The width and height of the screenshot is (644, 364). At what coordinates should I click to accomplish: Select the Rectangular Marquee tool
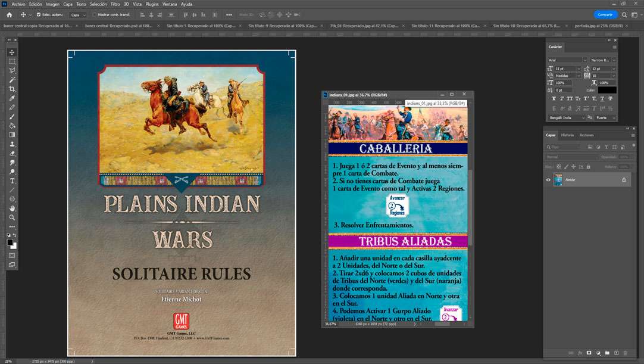12,61
